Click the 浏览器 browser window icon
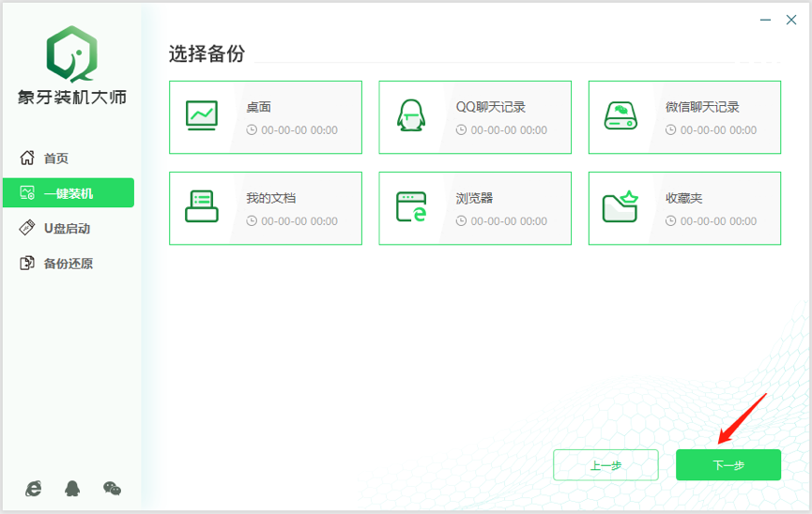812x514 pixels. coord(411,207)
